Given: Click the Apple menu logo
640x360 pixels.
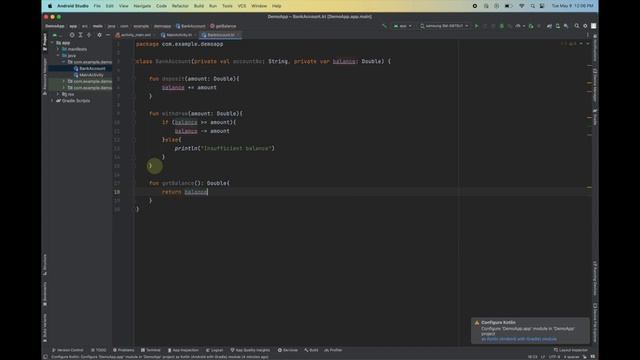Looking at the screenshot, I should (x=50, y=6).
